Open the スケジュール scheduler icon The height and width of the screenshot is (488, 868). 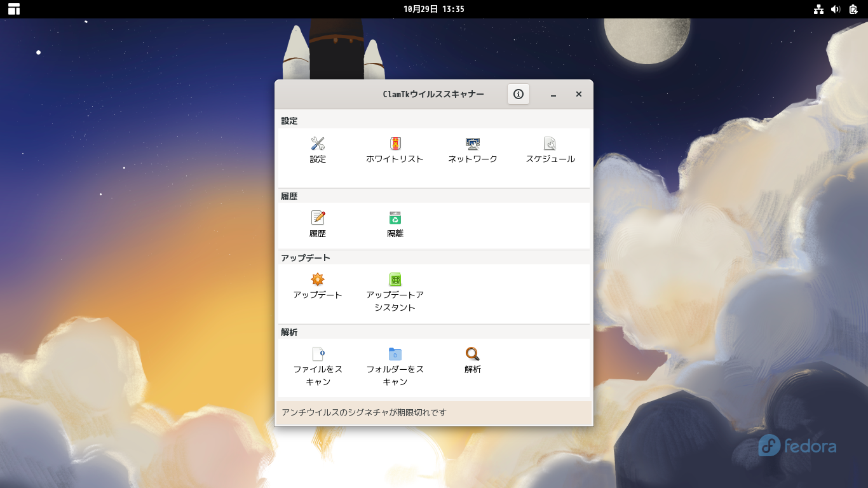[550, 144]
